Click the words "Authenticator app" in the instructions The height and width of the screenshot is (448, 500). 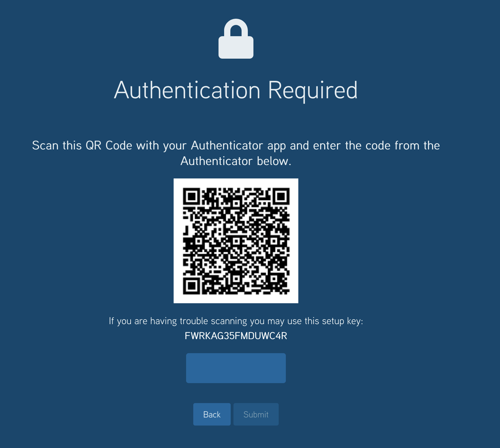click(x=238, y=146)
